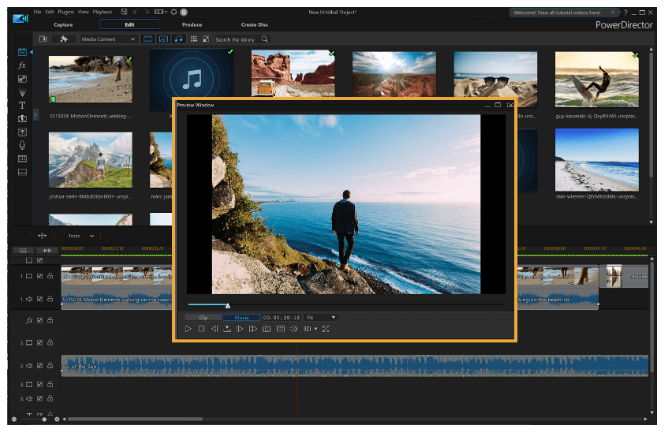This screenshot has height=435, width=665.
Task: Click the preview volume speaker icon
Action: pyautogui.click(x=294, y=328)
